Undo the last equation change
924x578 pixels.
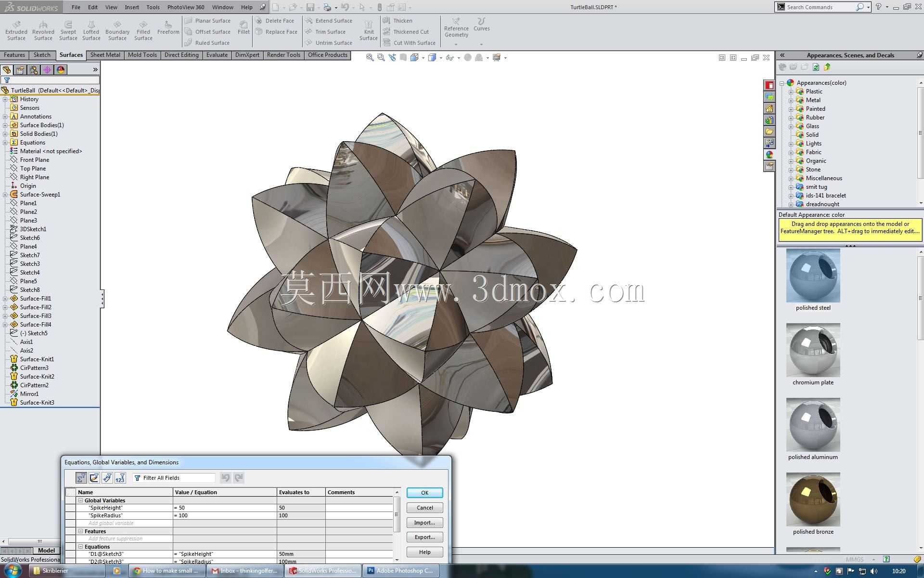coord(225,478)
